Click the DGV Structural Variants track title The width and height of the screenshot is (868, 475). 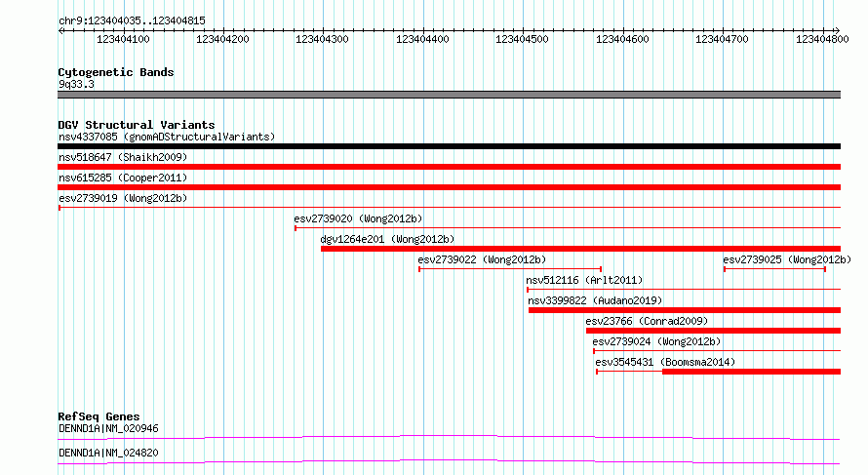click(x=137, y=125)
